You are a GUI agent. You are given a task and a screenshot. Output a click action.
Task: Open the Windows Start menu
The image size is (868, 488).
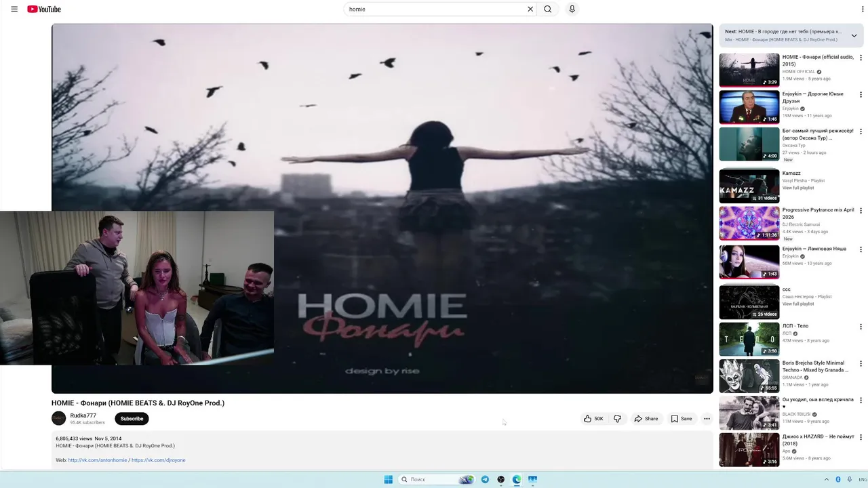(x=388, y=479)
